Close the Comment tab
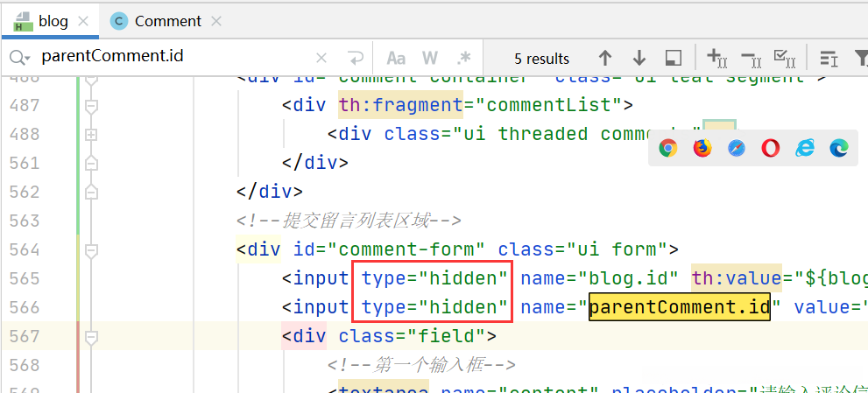 (216, 22)
